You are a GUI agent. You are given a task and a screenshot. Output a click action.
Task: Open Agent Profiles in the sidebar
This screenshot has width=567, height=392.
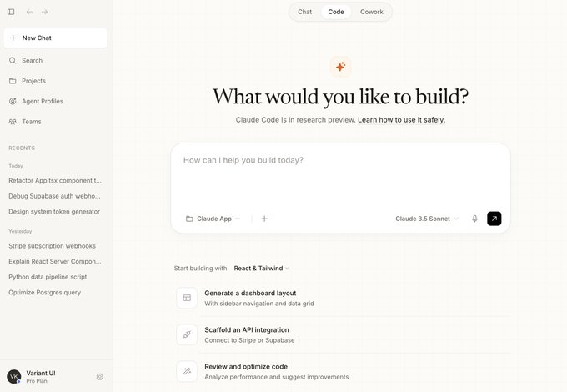tap(42, 101)
